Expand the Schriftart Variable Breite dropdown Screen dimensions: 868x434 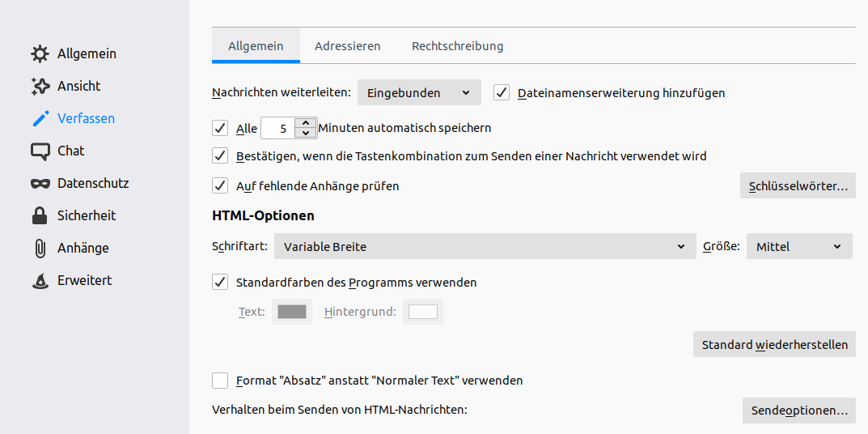[485, 246]
